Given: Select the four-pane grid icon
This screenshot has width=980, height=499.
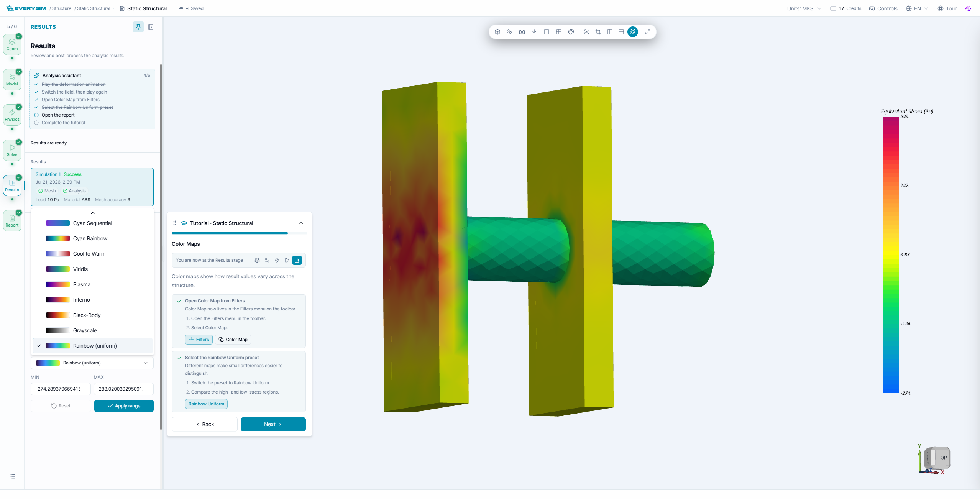Looking at the screenshot, I should pyautogui.click(x=559, y=32).
